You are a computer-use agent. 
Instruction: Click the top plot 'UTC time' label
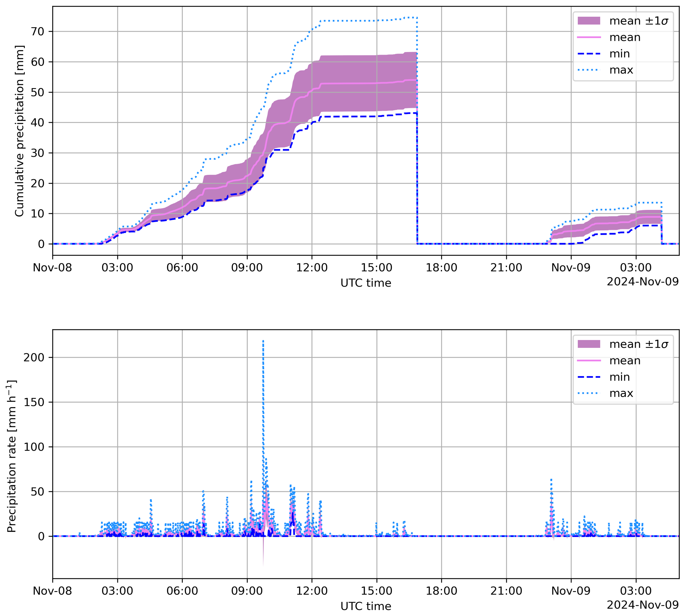click(x=366, y=283)
